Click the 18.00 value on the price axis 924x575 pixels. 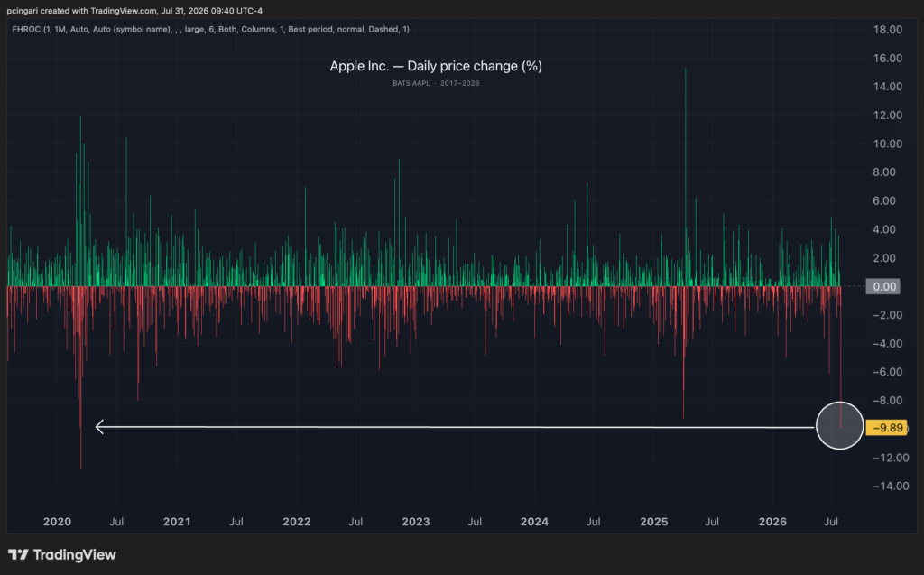coord(888,30)
